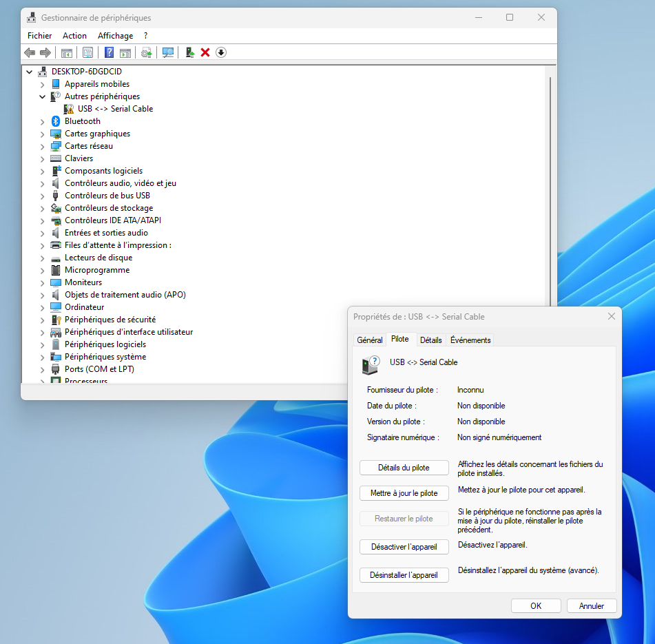
Task: Maximize the Gestionnaire de périphériques window
Action: 510,17
